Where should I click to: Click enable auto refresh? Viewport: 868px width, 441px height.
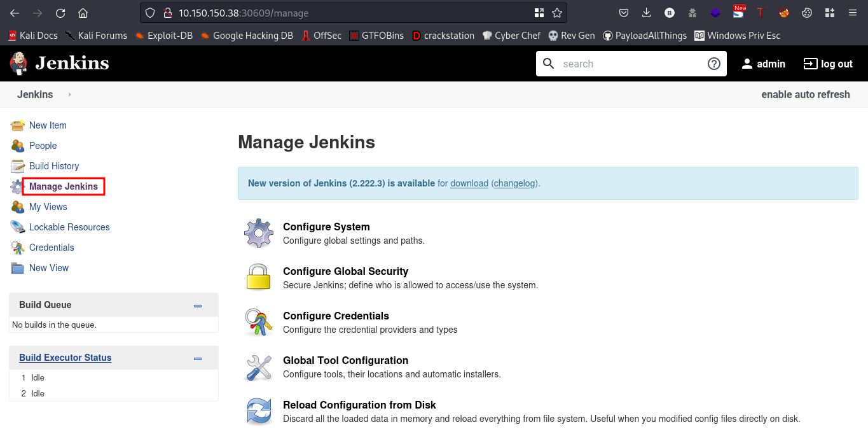pos(806,94)
